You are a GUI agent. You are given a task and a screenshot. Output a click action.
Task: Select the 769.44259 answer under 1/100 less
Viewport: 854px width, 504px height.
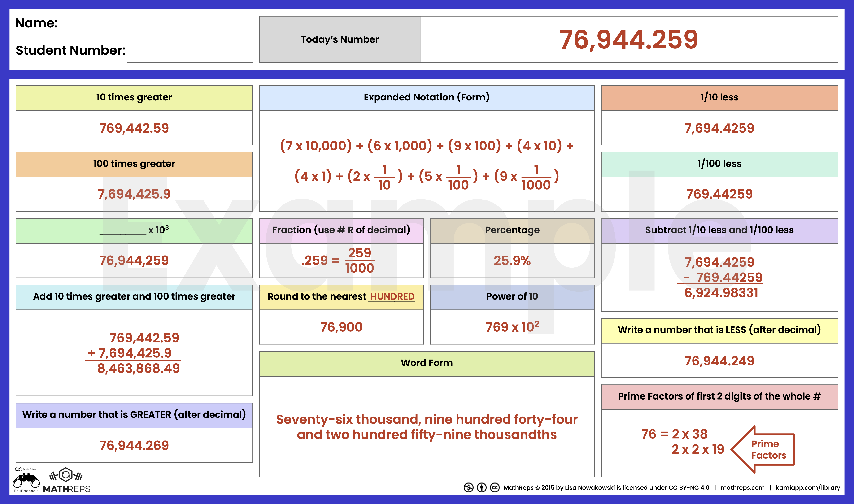point(719,194)
